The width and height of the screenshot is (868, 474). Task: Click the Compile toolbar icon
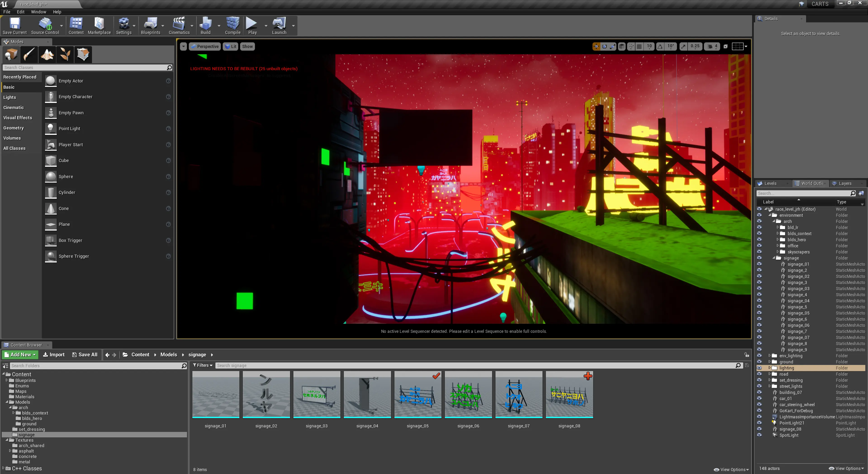(232, 24)
